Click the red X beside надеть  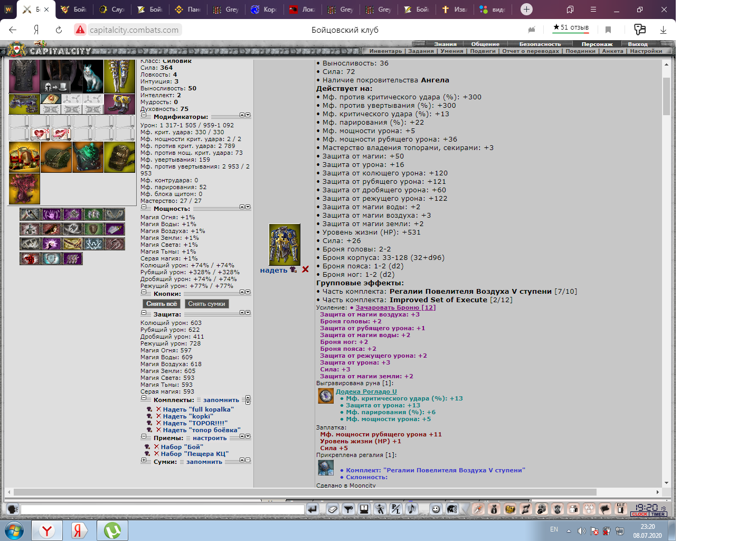click(x=305, y=269)
